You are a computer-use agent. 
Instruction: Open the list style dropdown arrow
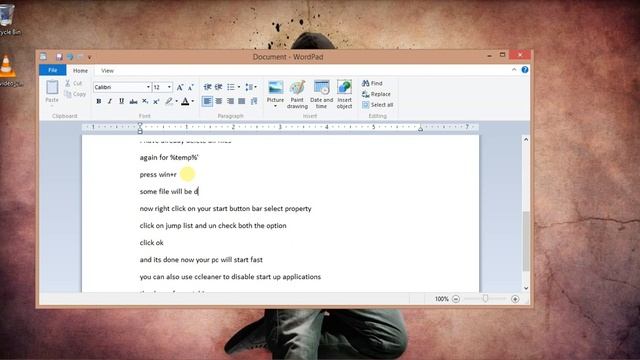tap(239, 87)
